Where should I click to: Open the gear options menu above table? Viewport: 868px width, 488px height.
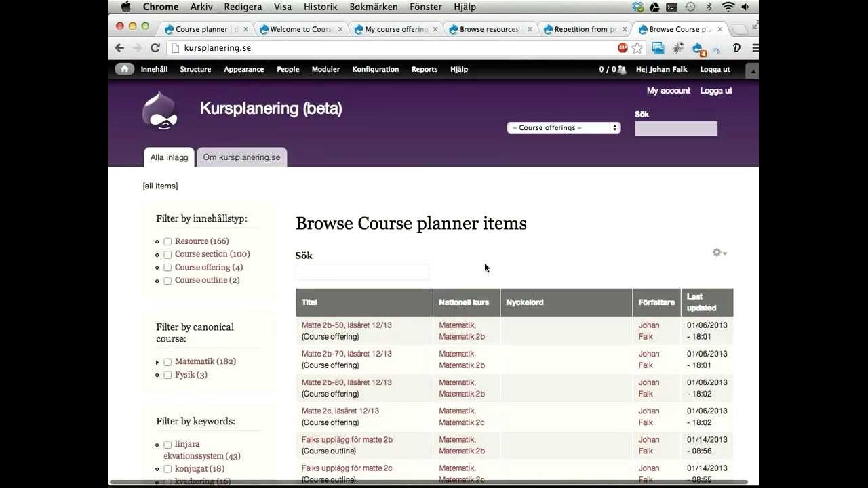pos(719,253)
